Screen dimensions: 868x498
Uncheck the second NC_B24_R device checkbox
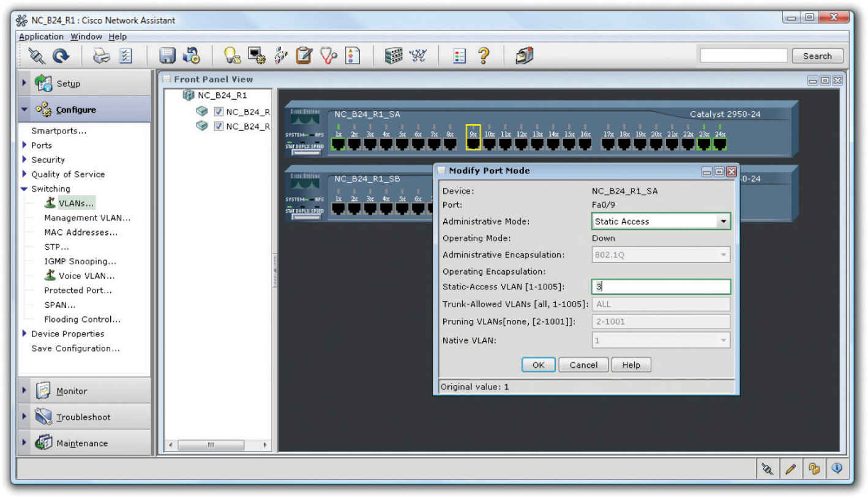pyautogui.click(x=219, y=126)
